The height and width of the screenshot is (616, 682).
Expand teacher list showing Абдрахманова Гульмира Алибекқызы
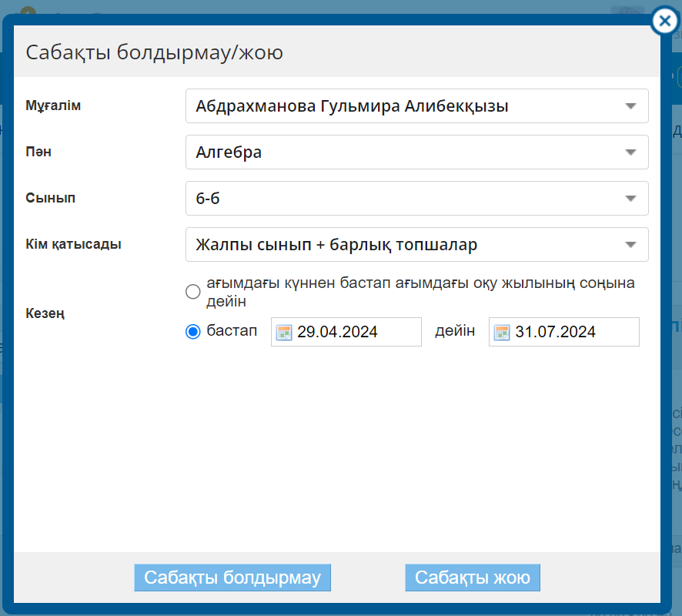pyautogui.click(x=400, y=106)
